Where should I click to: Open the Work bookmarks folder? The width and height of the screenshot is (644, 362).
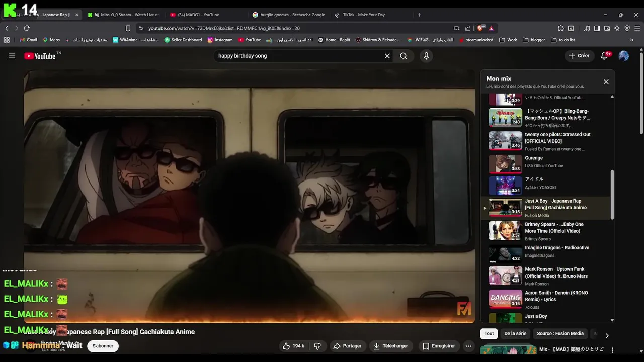pyautogui.click(x=508, y=40)
